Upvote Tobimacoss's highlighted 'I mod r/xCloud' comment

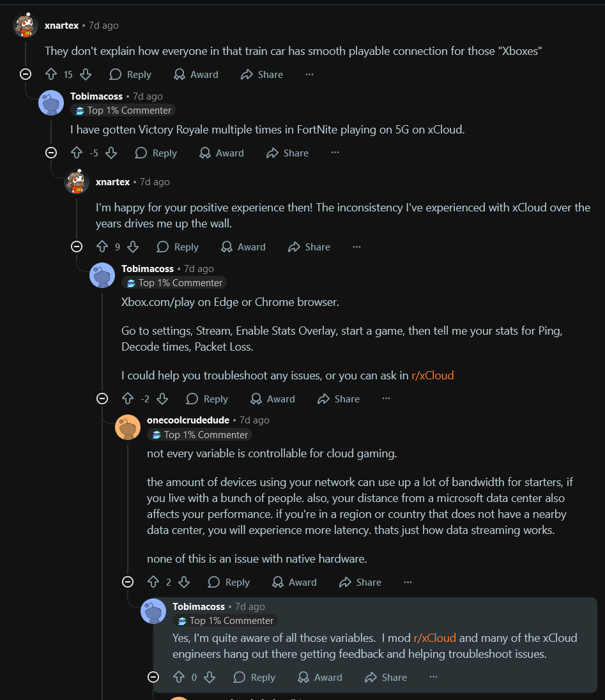[179, 678]
